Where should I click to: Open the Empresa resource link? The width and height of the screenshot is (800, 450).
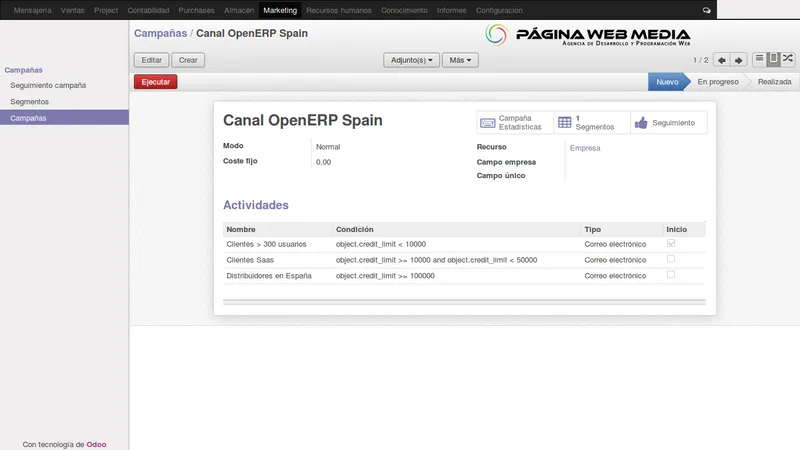coord(585,148)
